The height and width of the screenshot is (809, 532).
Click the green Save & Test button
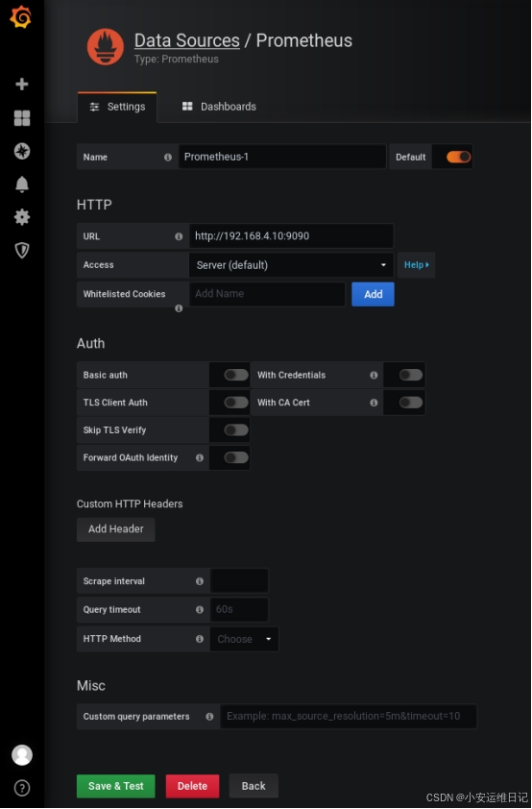pos(116,786)
